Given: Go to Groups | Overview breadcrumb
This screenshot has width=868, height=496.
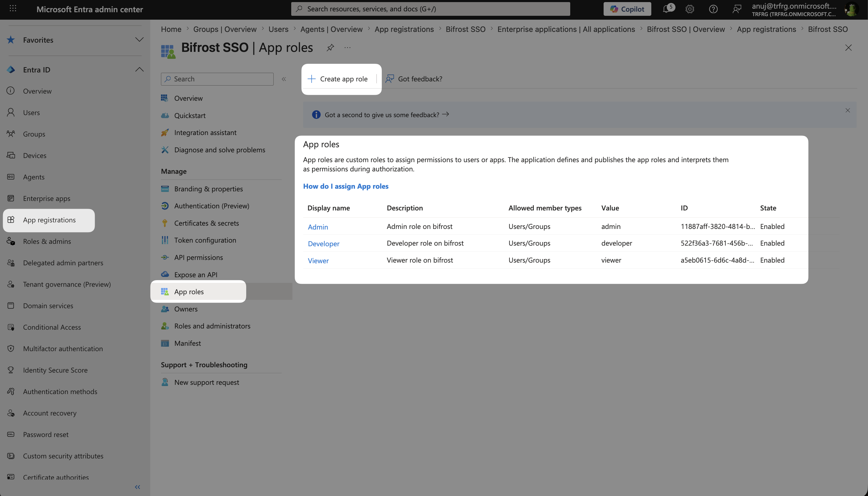Looking at the screenshot, I should pyautogui.click(x=225, y=29).
